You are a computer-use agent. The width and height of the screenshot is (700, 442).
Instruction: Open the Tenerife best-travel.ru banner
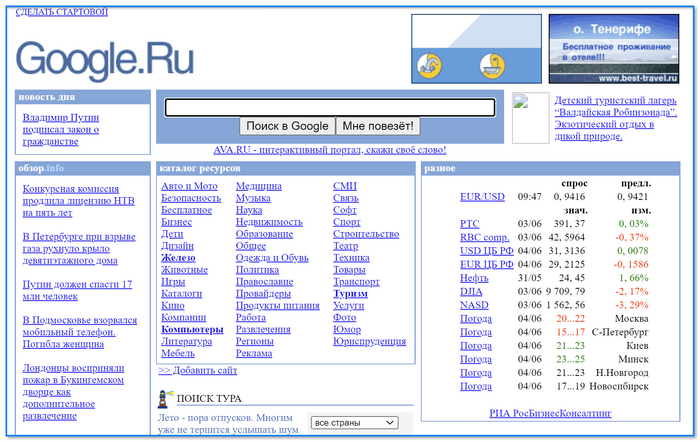point(613,49)
